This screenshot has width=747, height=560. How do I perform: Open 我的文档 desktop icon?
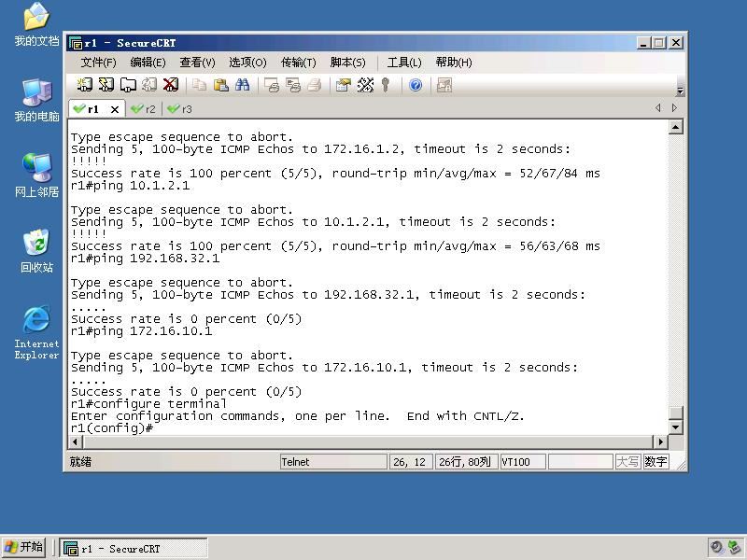(36, 25)
